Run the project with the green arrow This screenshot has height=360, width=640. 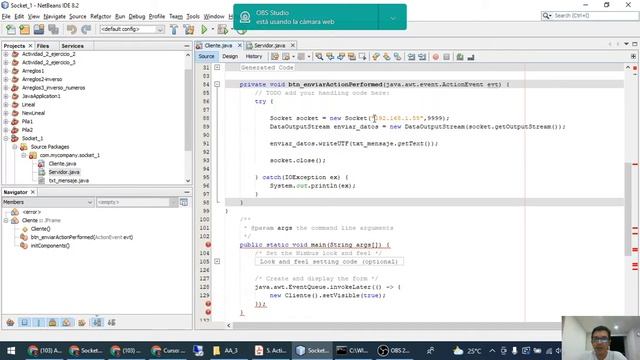point(204,29)
